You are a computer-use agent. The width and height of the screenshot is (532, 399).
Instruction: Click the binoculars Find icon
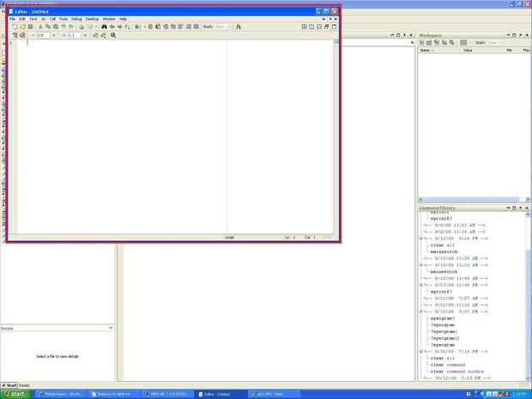[x=104, y=27]
